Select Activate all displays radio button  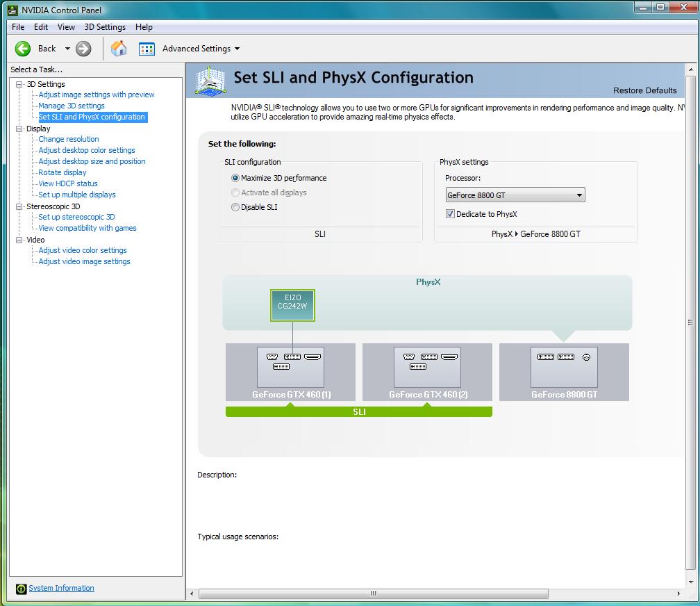235,193
